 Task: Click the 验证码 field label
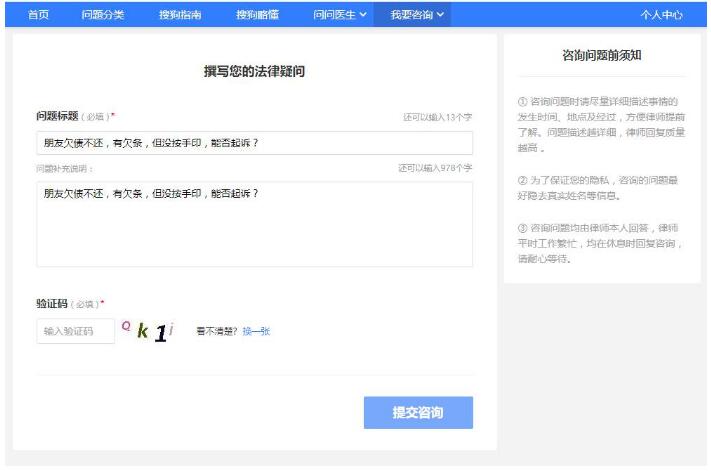50,303
